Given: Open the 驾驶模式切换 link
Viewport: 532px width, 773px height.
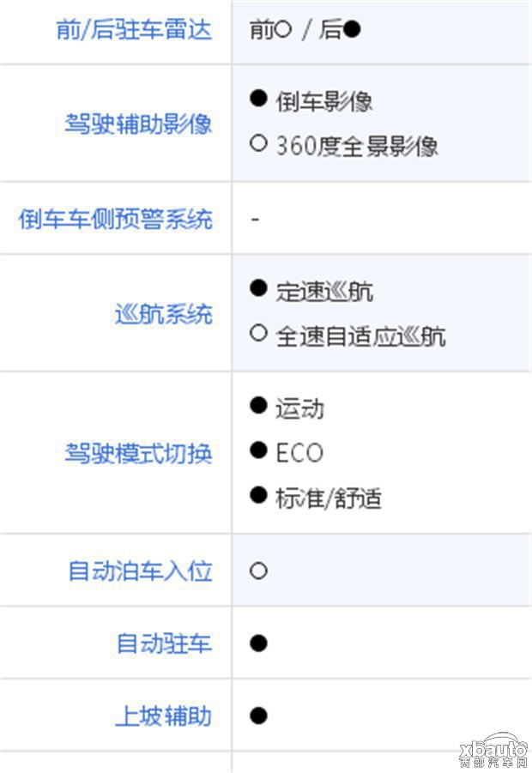Looking at the screenshot, I should [138, 452].
